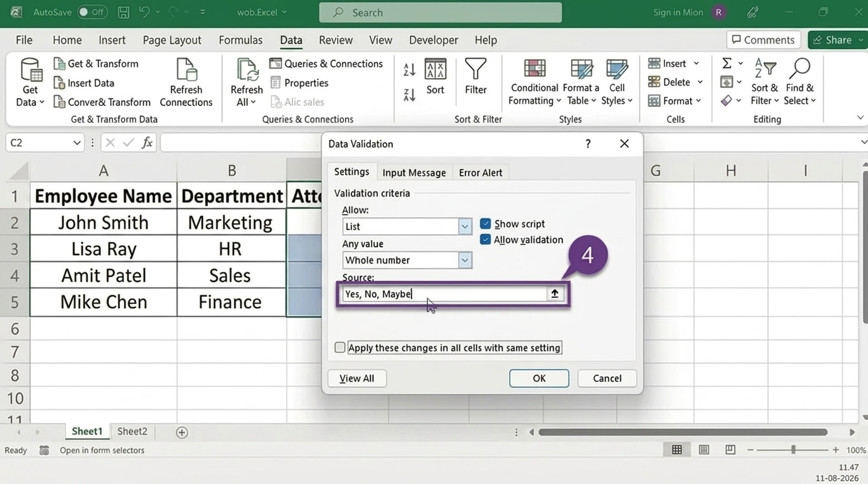Click OK in Data Validation

point(539,378)
